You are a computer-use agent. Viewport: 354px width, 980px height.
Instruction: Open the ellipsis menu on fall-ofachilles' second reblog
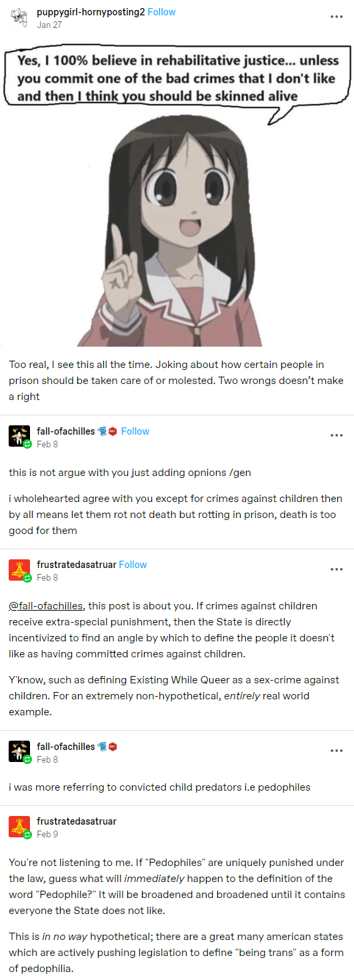(x=337, y=751)
